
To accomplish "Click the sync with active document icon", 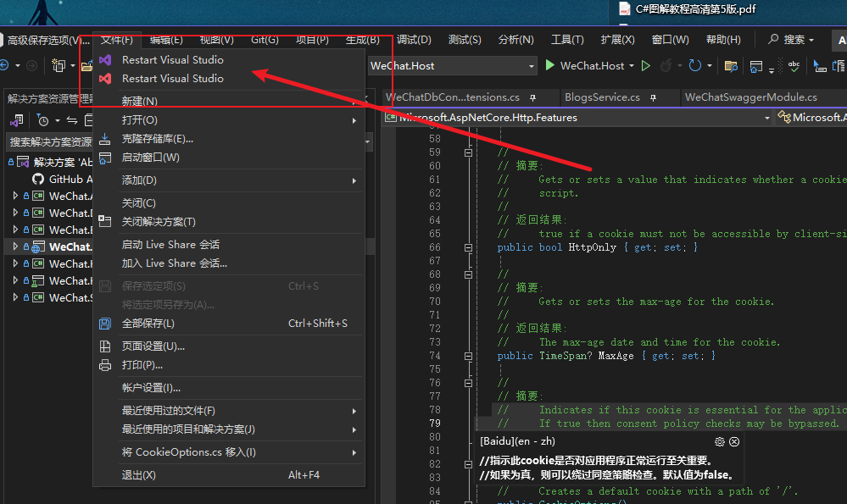I will pos(72,119).
